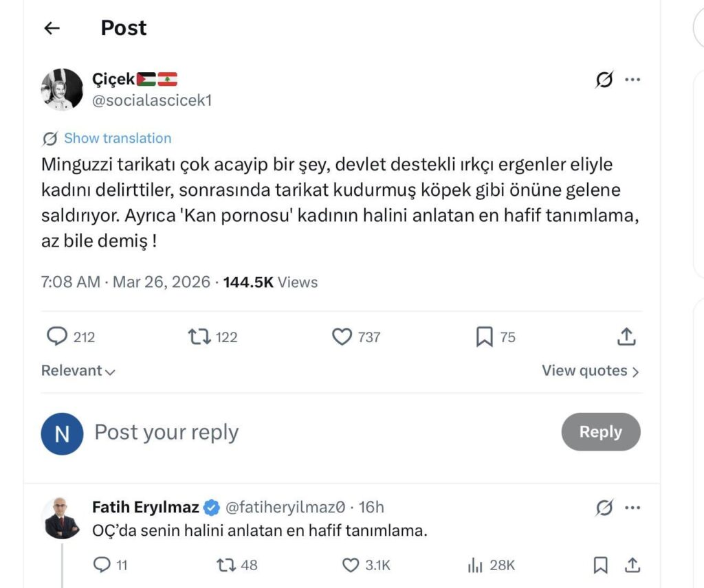The height and width of the screenshot is (588, 704).
Task: Share the main post
Action: (x=626, y=337)
